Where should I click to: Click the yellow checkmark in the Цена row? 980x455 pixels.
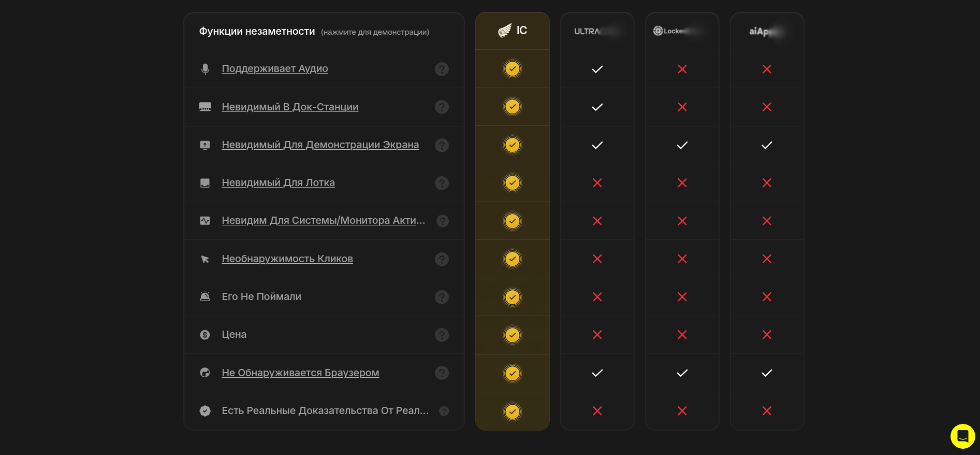[512, 335]
